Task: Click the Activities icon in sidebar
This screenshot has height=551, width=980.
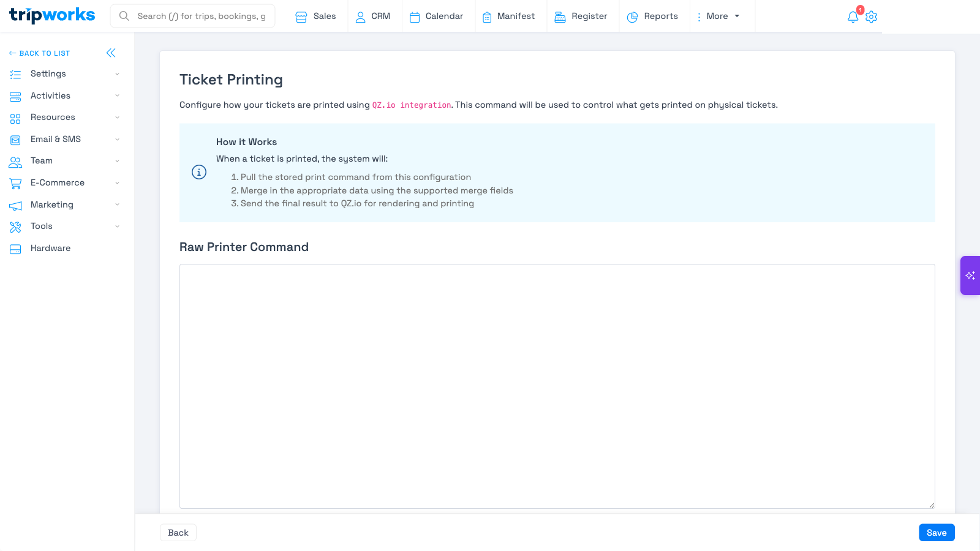Action: tap(15, 96)
